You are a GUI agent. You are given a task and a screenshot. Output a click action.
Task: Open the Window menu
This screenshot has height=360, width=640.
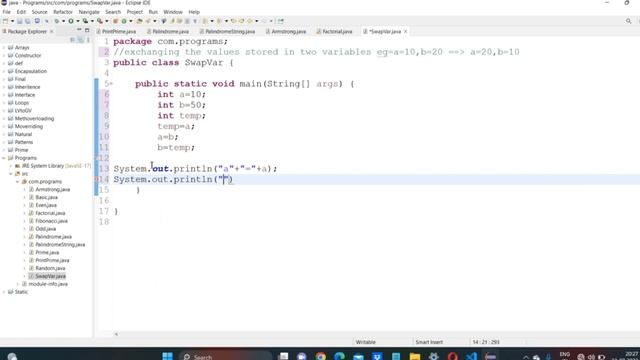tap(173, 12)
